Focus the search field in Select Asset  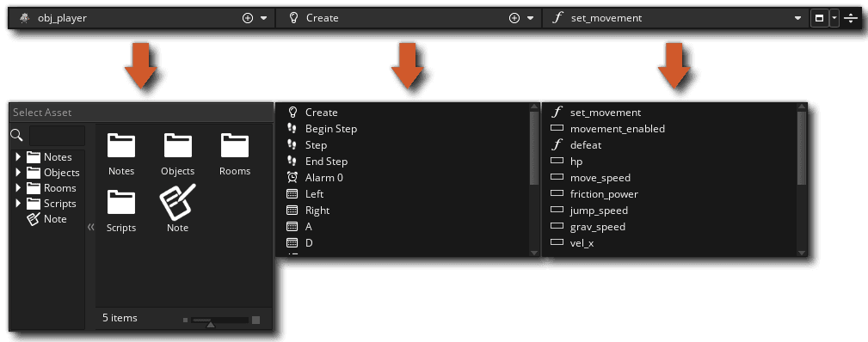(57, 135)
